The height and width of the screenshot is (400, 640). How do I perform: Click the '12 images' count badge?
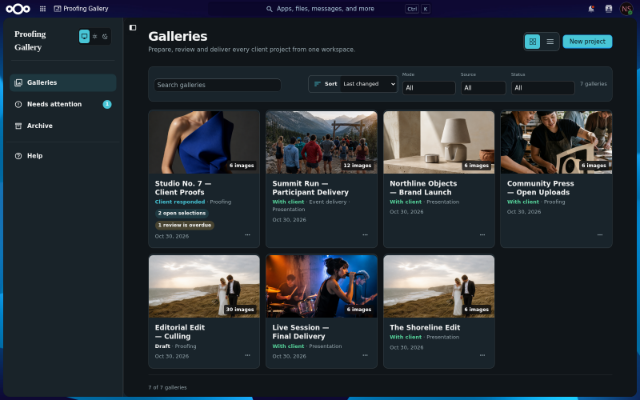(357, 165)
